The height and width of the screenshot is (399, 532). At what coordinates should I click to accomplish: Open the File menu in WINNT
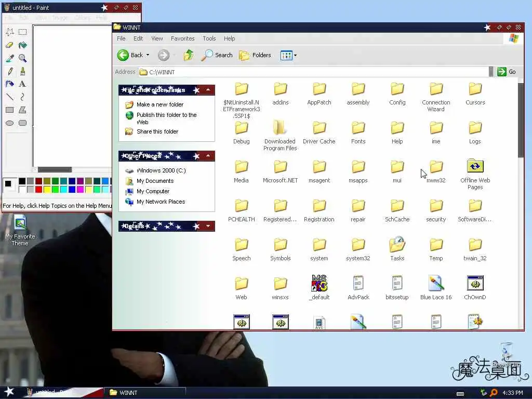click(121, 38)
